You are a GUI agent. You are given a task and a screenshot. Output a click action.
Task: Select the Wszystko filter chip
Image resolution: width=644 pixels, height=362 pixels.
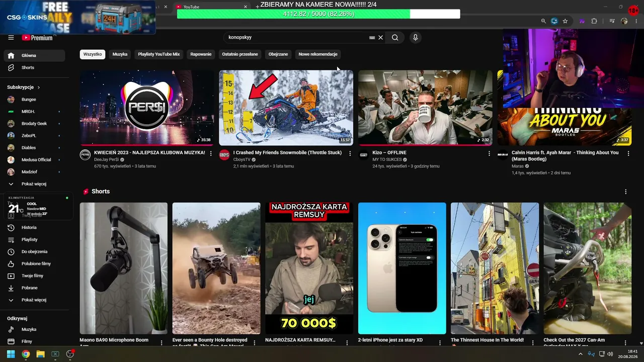pos(93,54)
